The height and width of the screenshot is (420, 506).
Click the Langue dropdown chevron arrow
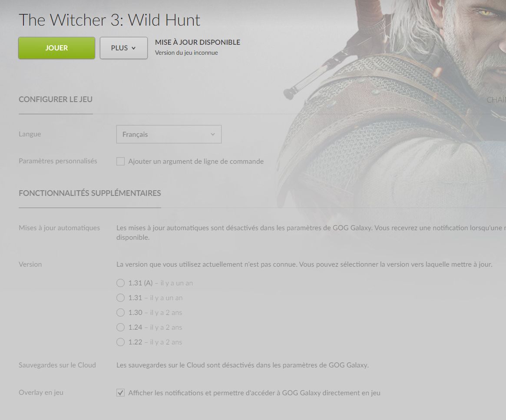[213, 134]
